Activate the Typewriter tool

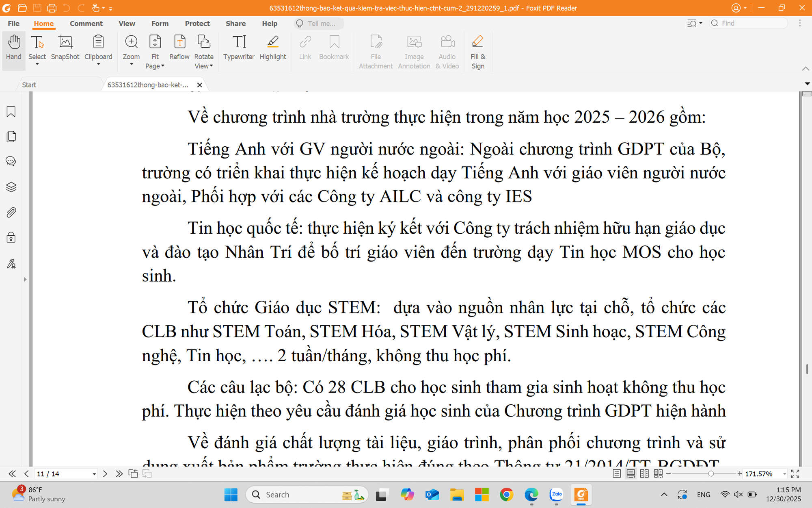pos(239,49)
